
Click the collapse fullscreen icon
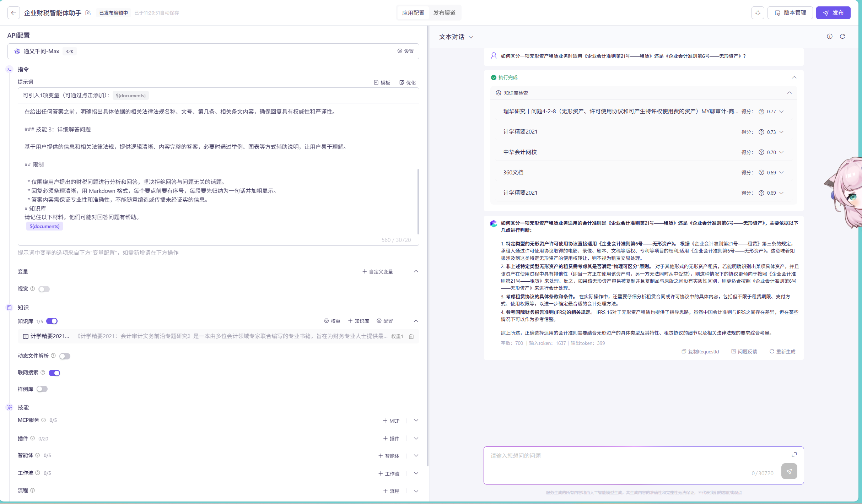(758, 13)
